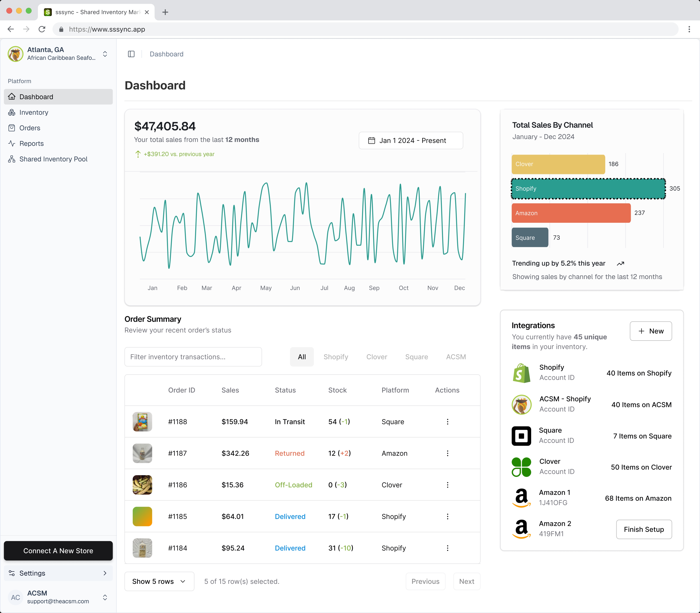Screen dimensions: 700x613
Task: Click the African Caribbean Seafood store logo
Action: tap(15, 54)
